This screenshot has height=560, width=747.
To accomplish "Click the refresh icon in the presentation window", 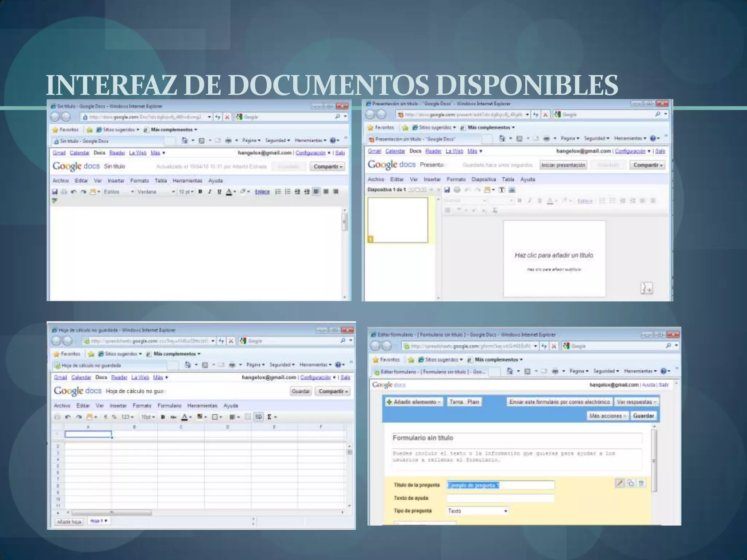I will click(x=535, y=115).
